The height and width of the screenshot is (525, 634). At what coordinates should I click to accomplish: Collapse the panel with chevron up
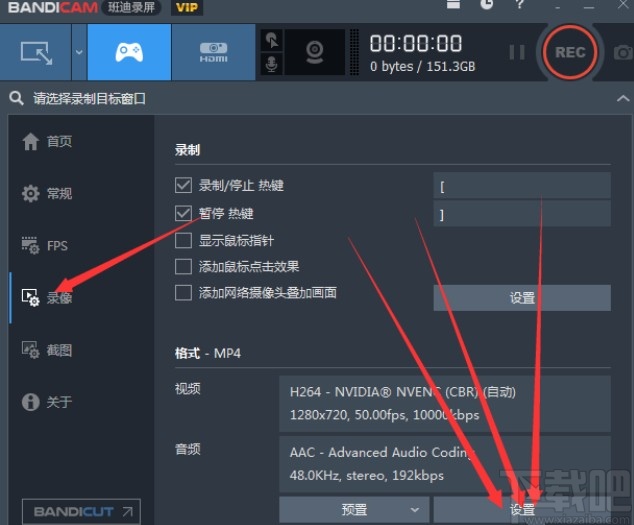tap(623, 98)
